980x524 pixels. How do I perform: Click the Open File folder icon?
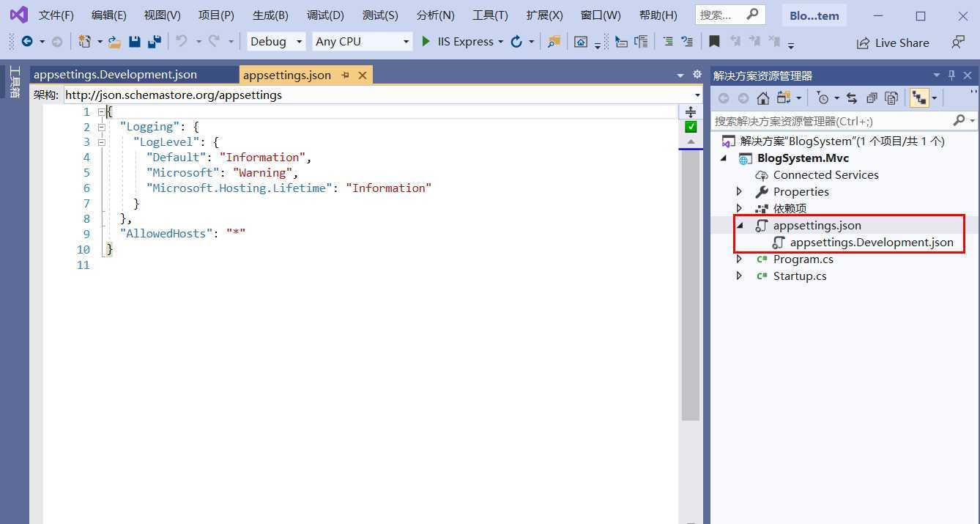click(114, 42)
